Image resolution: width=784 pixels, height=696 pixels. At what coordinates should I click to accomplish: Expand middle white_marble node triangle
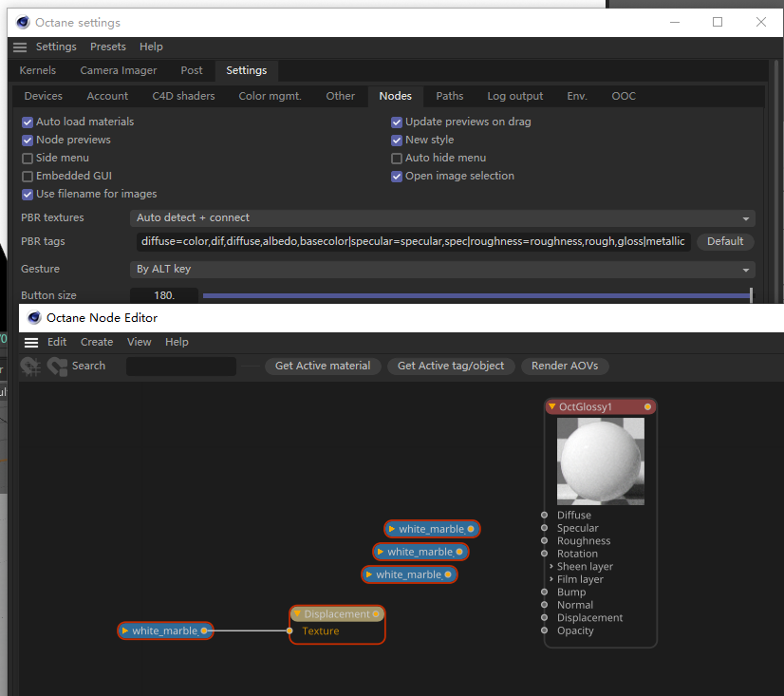[x=380, y=552]
